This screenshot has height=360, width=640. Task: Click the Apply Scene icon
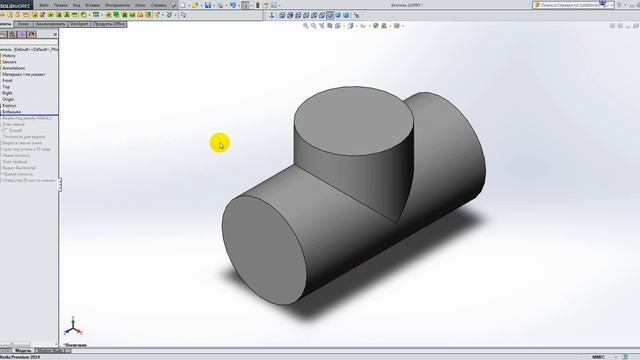(x=384, y=26)
